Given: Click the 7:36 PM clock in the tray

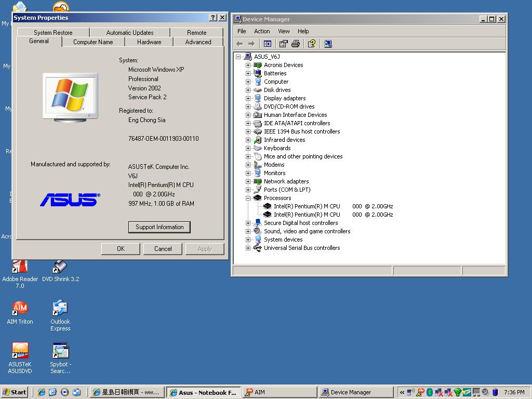Looking at the screenshot, I should [x=514, y=392].
